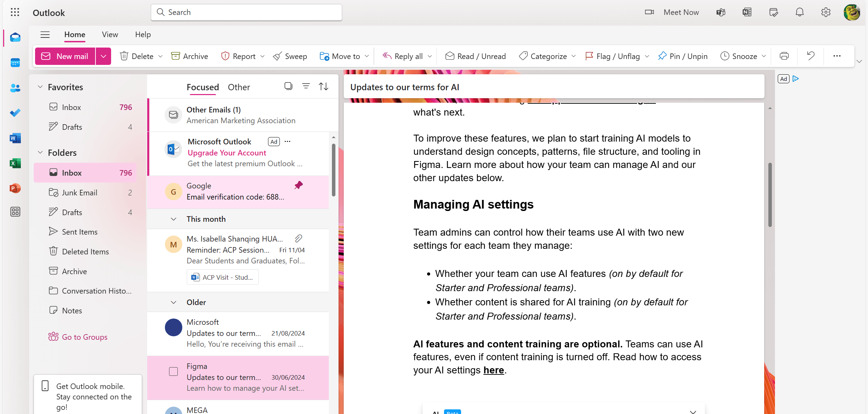Click the Select messages icon
This screenshot has width=868, height=414.
click(x=288, y=86)
